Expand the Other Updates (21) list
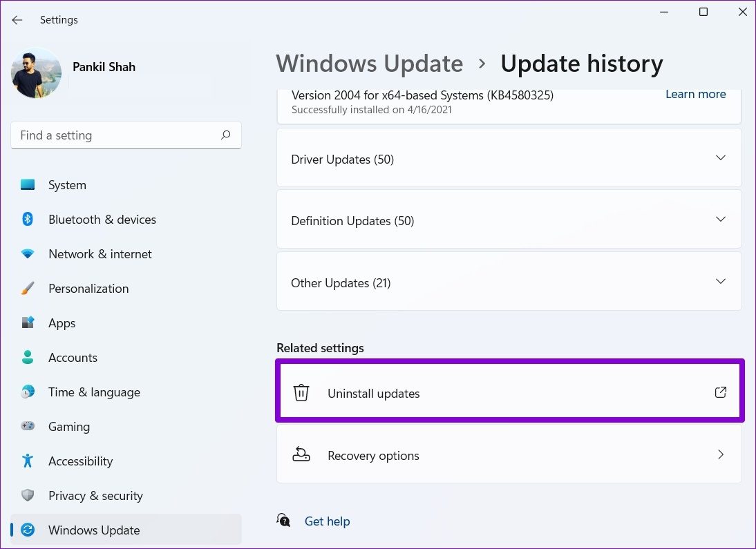756x549 pixels. (x=720, y=282)
